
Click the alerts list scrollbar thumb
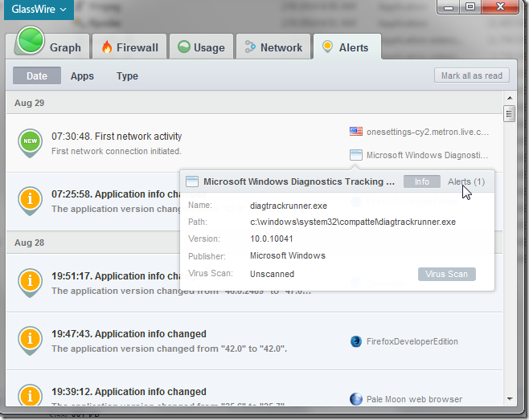pos(510,113)
